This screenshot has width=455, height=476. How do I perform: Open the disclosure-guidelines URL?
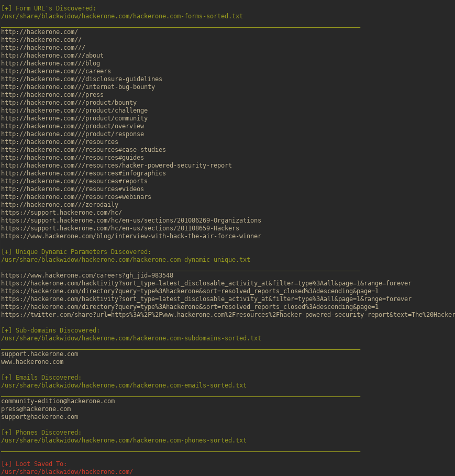pyautogui.click(x=82, y=79)
